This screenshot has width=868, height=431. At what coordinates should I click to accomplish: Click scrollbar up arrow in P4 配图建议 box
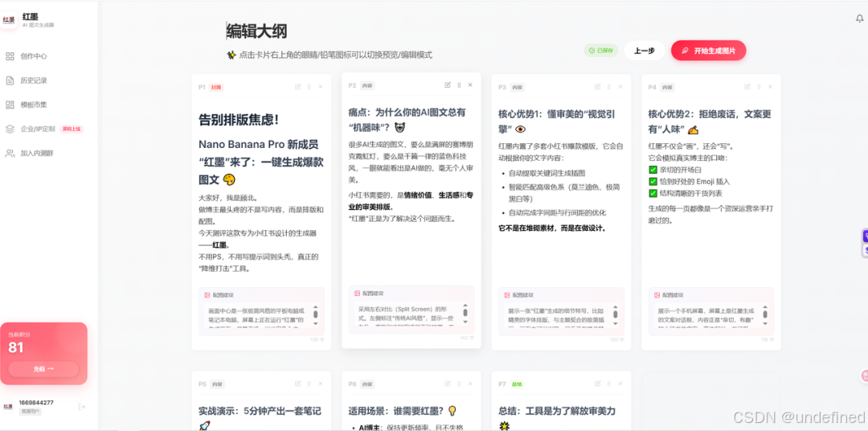766,307
